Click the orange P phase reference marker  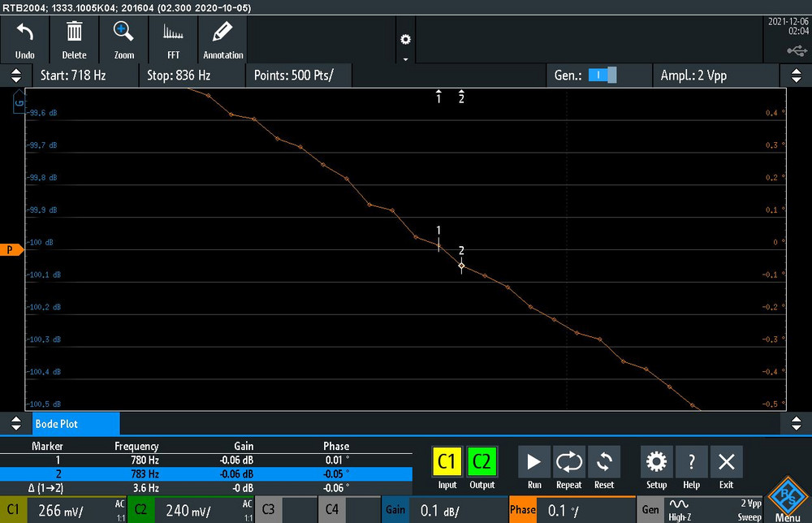click(11, 249)
